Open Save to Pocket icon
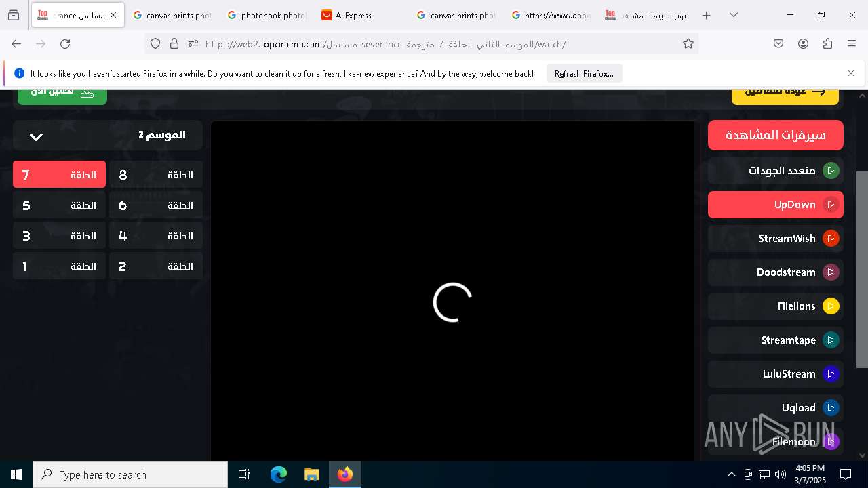The width and height of the screenshot is (868, 488). coord(778,43)
